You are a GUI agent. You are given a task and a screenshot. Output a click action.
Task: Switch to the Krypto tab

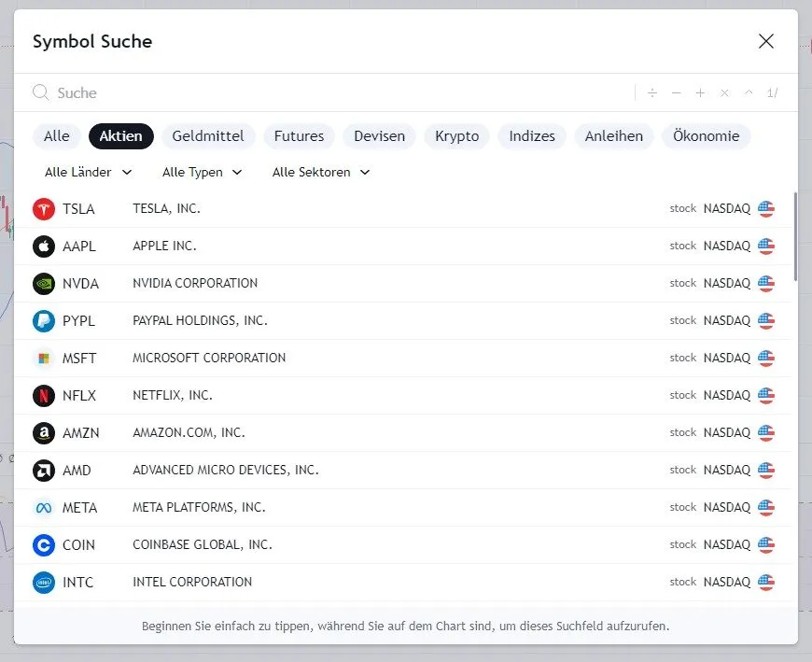tap(456, 136)
